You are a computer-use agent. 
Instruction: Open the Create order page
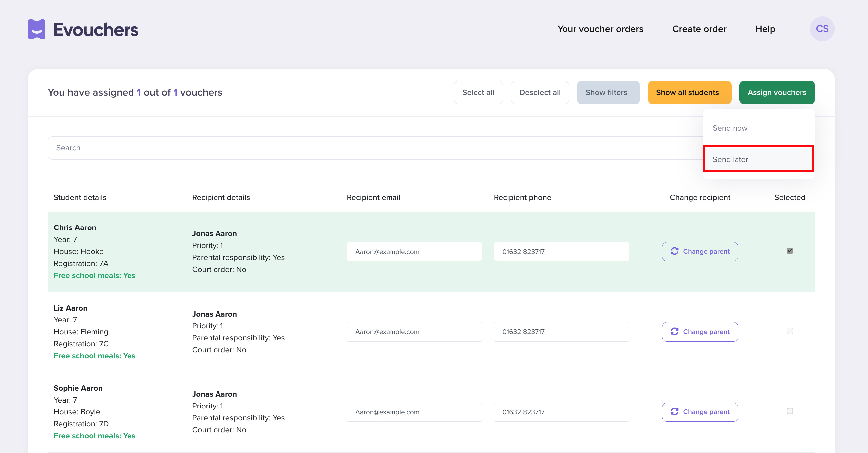tap(699, 29)
